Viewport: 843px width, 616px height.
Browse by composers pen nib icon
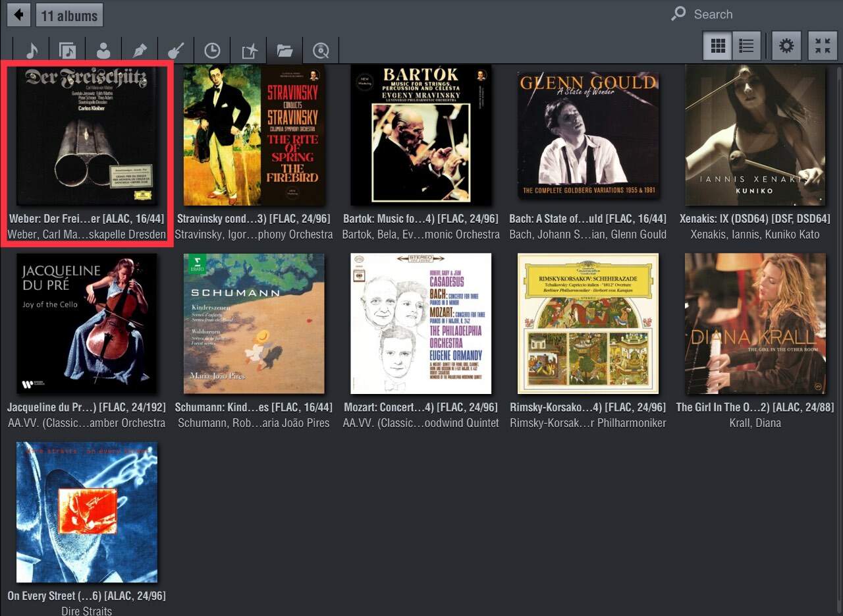click(140, 51)
